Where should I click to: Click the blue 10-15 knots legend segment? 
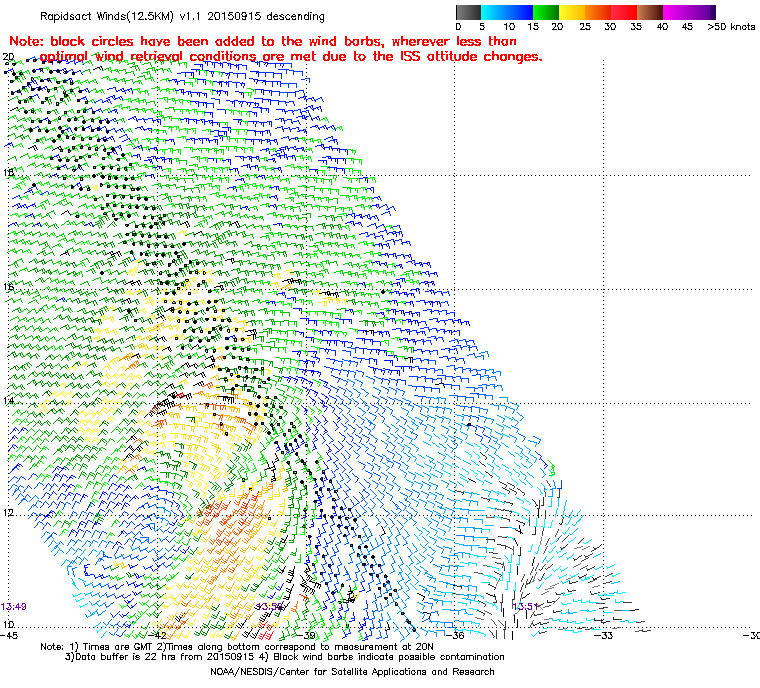point(520,12)
